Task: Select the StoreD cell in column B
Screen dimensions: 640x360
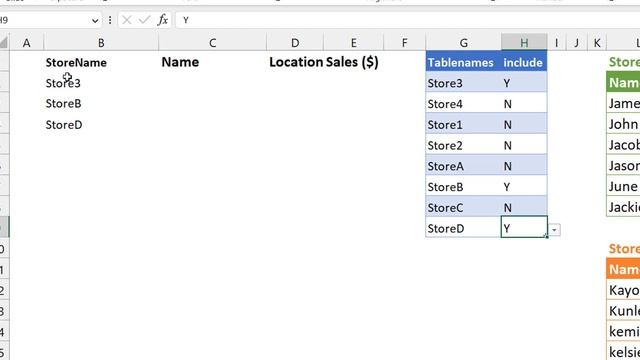Action: [101, 125]
